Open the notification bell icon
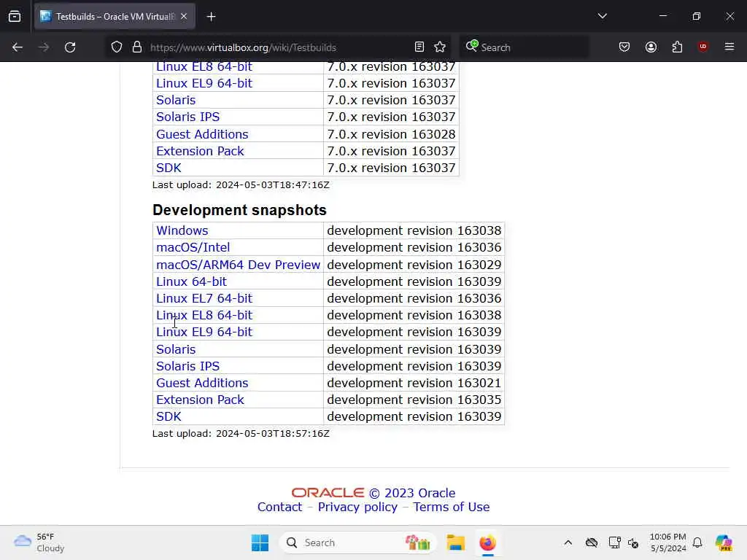Viewport: 747px width, 560px height. click(697, 542)
